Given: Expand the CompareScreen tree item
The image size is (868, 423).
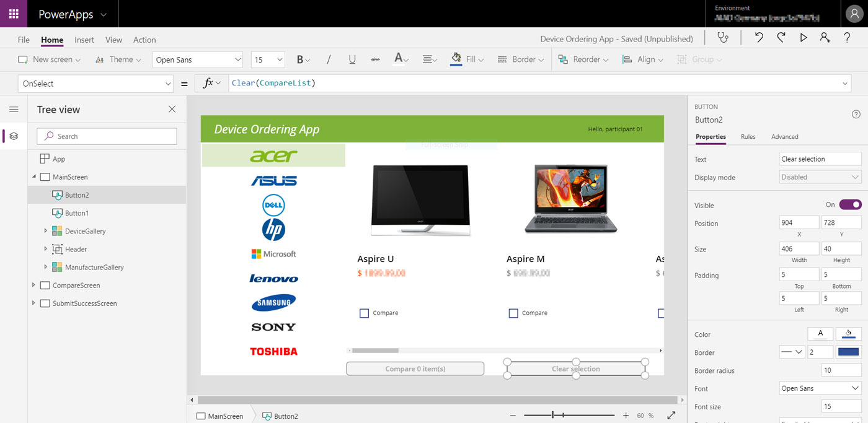Looking at the screenshot, I should click(x=34, y=285).
